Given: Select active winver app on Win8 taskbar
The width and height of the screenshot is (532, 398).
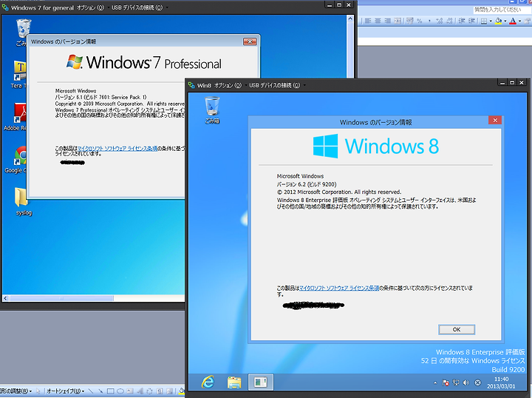Looking at the screenshot, I should click(260, 382).
